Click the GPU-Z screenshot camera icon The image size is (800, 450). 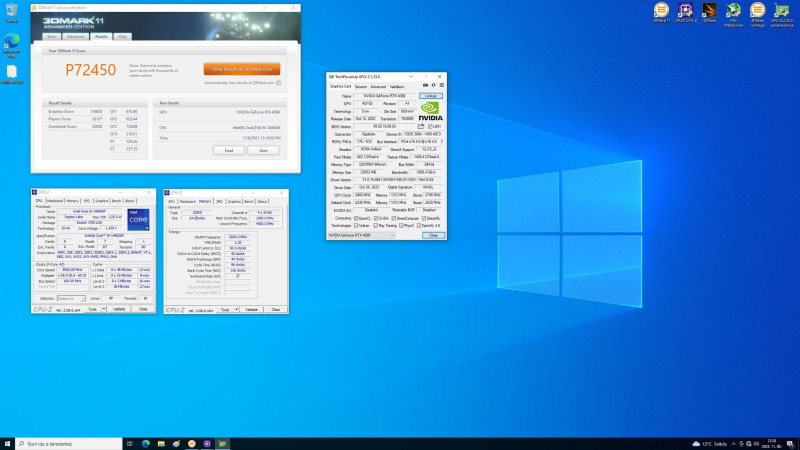(425, 86)
